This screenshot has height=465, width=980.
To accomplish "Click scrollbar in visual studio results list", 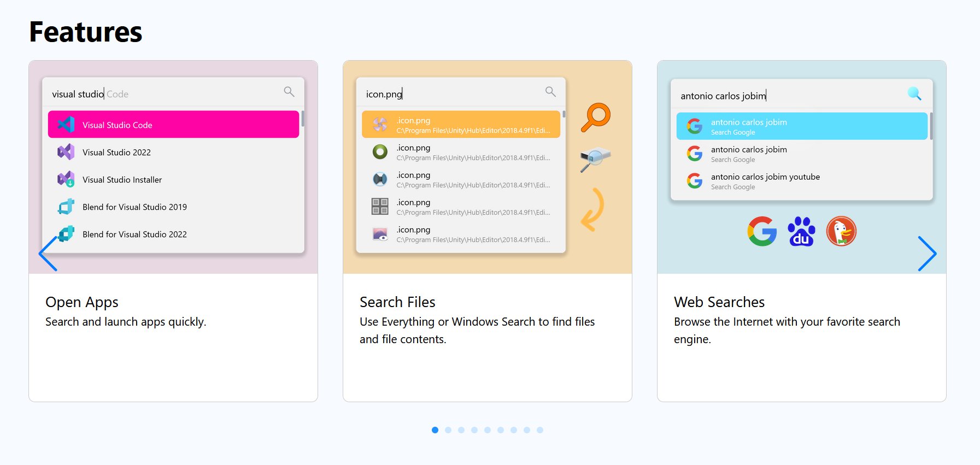I will pos(303,118).
